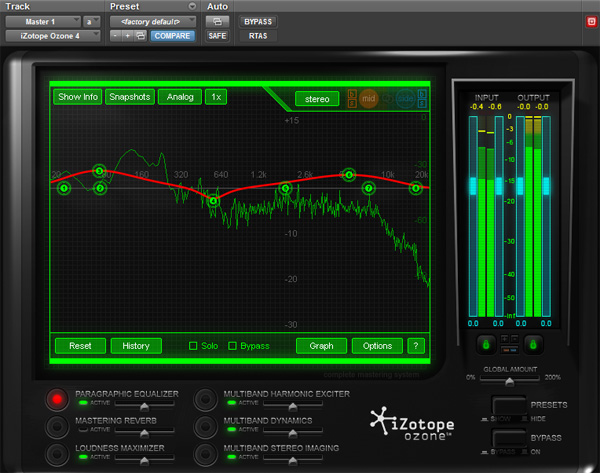Screen dimensions: 600x473
Task: Click the side channel solo 's' icon
Action: click(x=422, y=103)
